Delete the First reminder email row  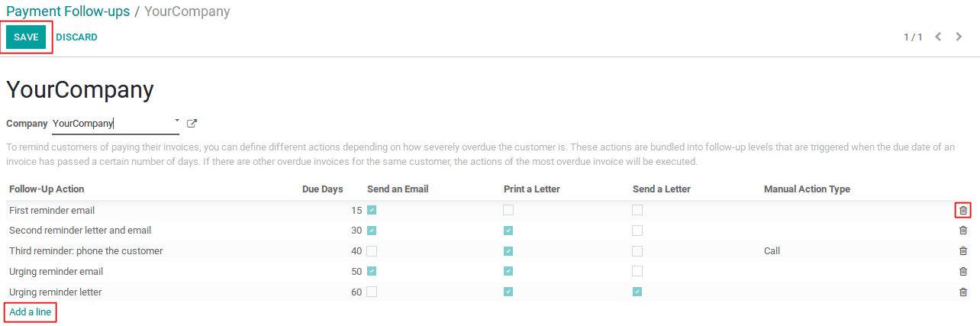click(962, 210)
